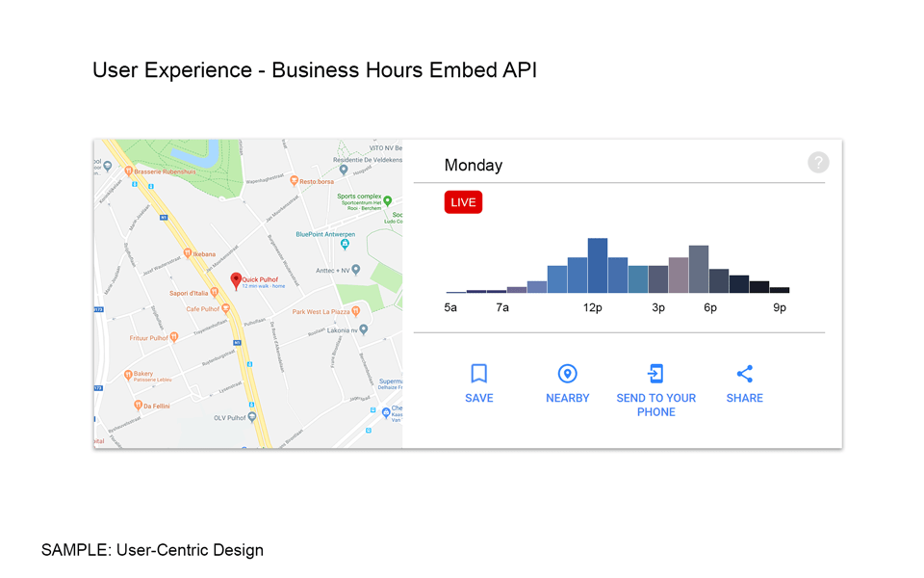Click the Frituur Pulhof marker
The image size is (924, 578).
tap(174, 337)
